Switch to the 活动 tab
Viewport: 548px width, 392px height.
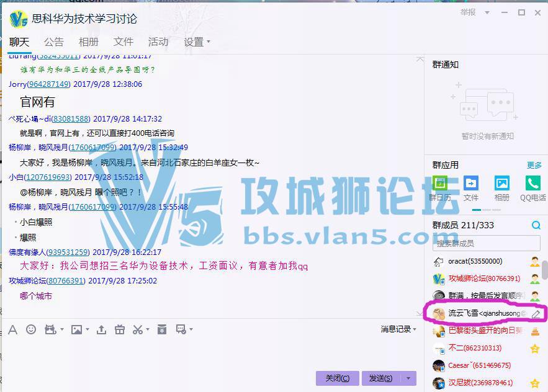158,42
